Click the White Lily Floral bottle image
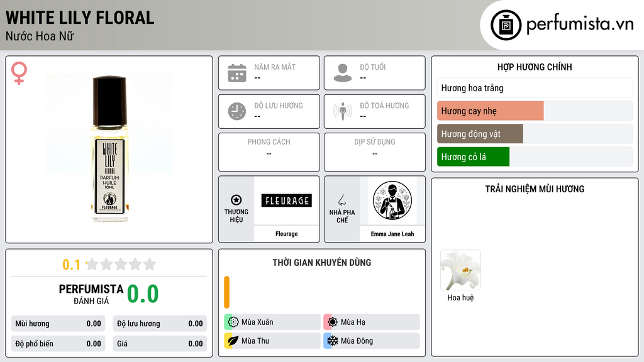Image resolution: width=644 pixels, height=362 pixels. click(x=109, y=148)
